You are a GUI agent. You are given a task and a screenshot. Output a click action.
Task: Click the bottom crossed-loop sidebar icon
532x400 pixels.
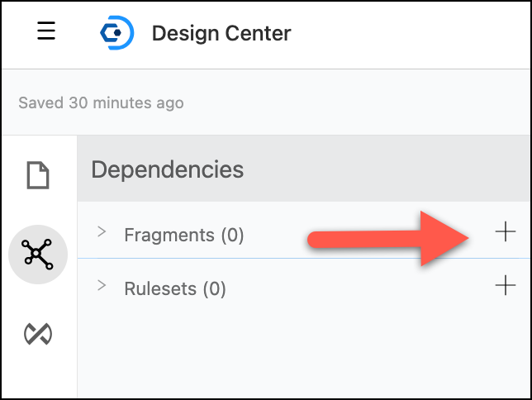pyautogui.click(x=38, y=333)
